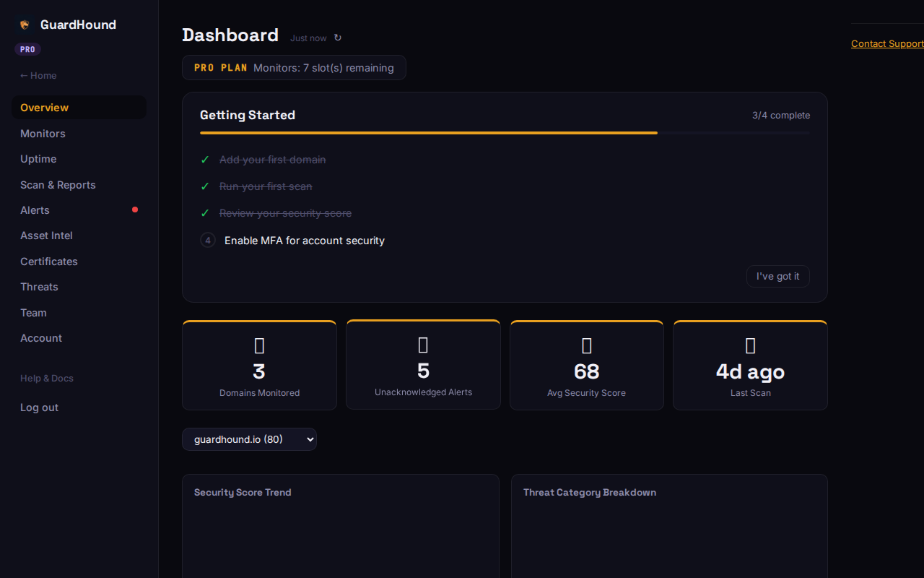The height and width of the screenshot is (578, 924).
Task: Click the 3/4 complete text
Action: click(x=781, y=116)
